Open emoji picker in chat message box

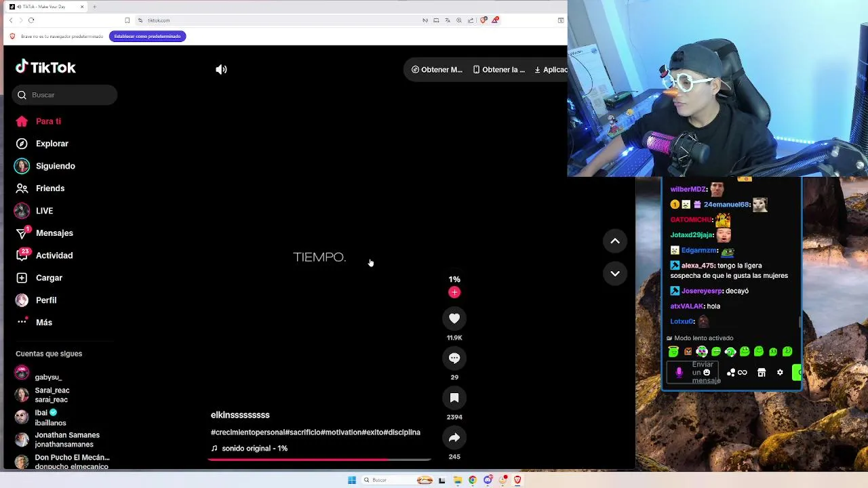(x=707, y=372)
